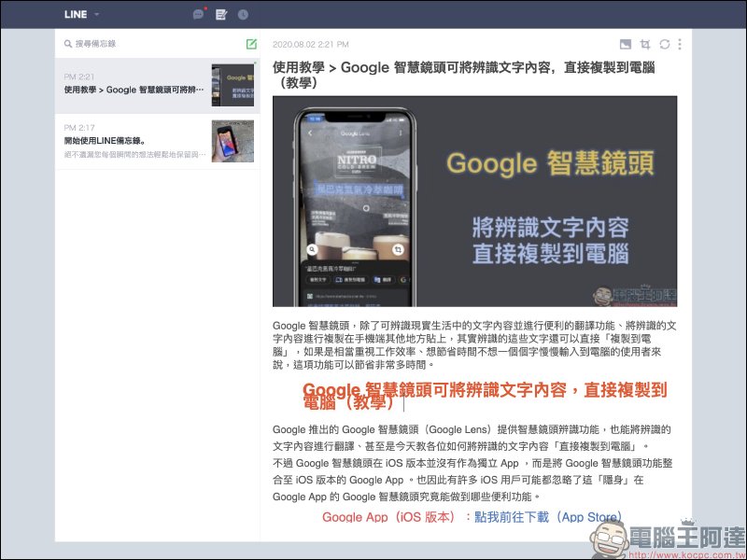The height and width of the screenshot is (560, 747).
Task: Click the Google Lens banner image
Action: 474,202
